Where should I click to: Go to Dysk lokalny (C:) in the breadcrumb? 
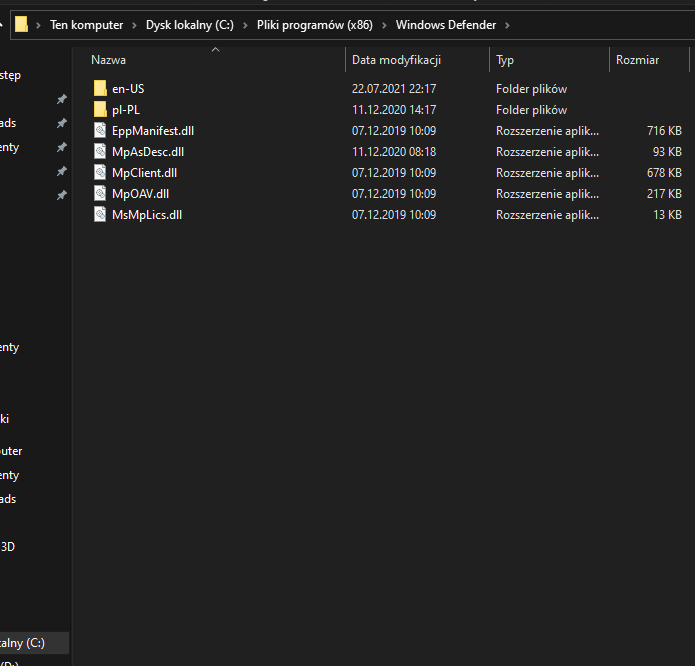point(190,25)
